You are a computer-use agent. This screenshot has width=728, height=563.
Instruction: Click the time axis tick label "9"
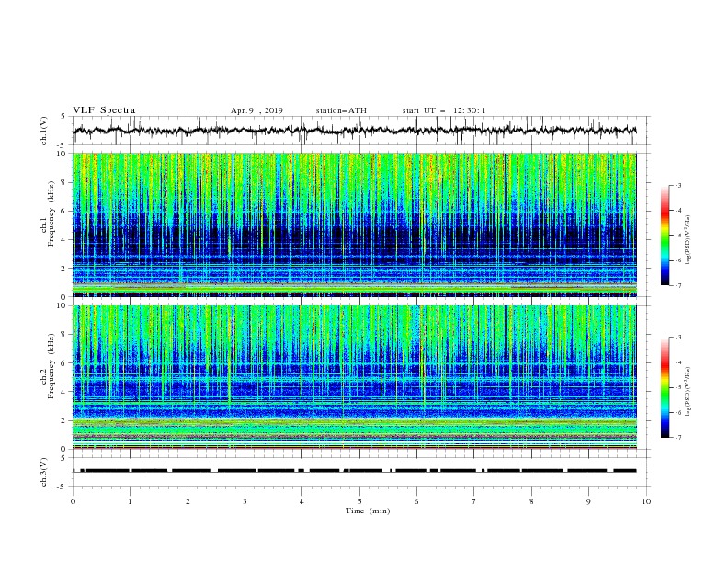(x=588, y=501)
